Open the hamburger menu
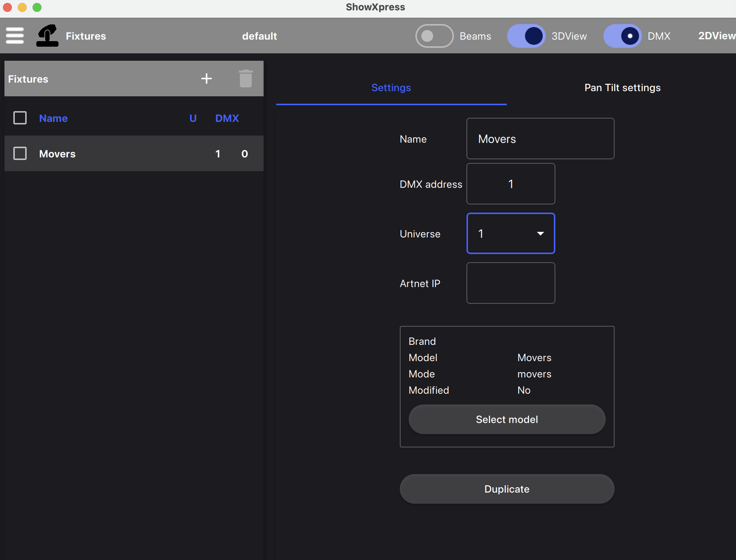Image resolution: width=736 pixels, height=560 pixels. point(15,36)
